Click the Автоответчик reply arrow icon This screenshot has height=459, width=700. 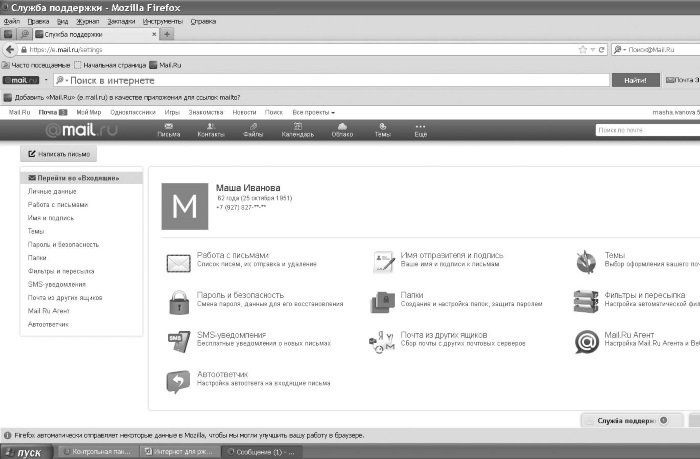point(178,382)
